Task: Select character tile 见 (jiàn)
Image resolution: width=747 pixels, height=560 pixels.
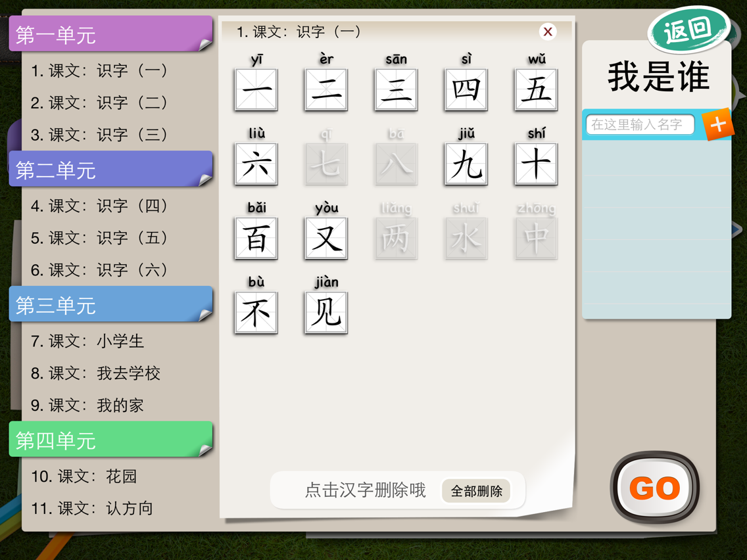Action: [x=326, y=312]
